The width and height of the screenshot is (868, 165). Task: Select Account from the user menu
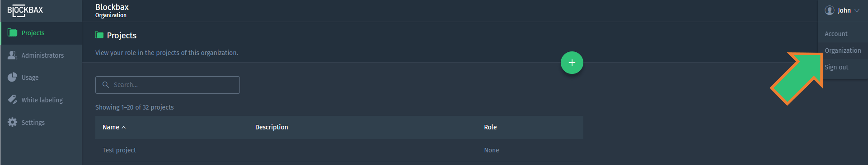(x=836, y=34)
